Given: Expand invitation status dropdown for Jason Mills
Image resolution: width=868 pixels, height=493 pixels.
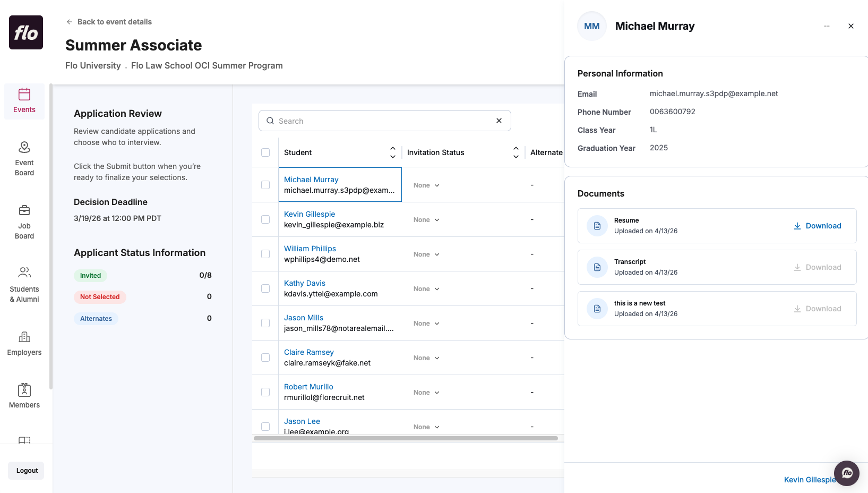Looking at the screenshot, I should (x=426, y=324).
